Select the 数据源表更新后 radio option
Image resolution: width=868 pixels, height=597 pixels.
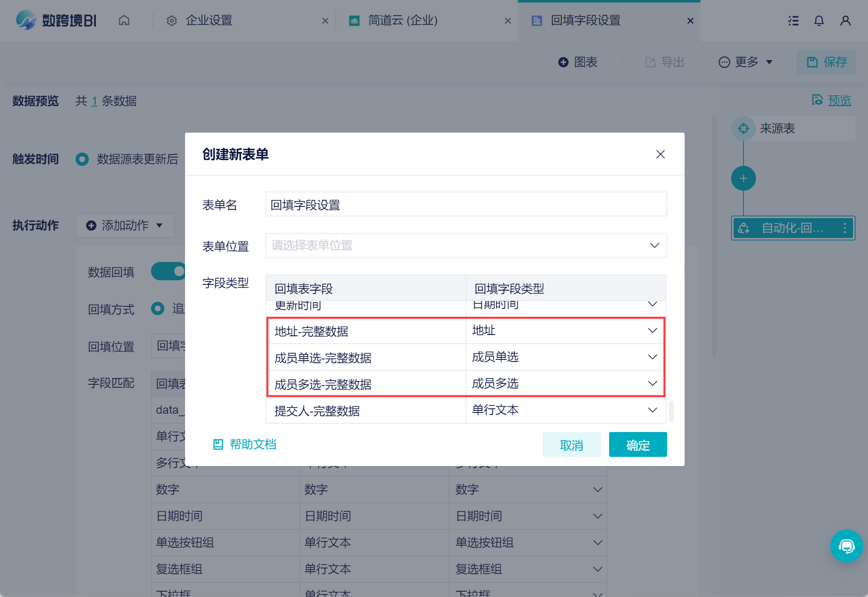tap(82, 159)
